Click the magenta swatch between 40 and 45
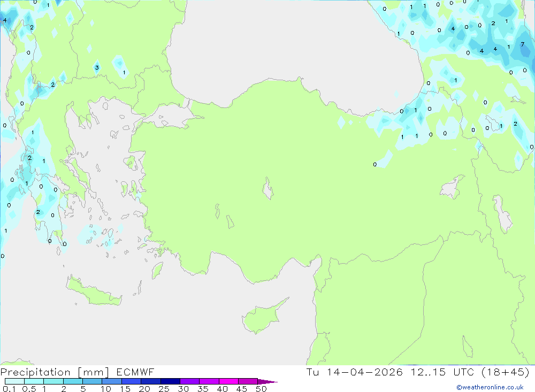This screenshot has width=535, height=392. tap(228, 381)
